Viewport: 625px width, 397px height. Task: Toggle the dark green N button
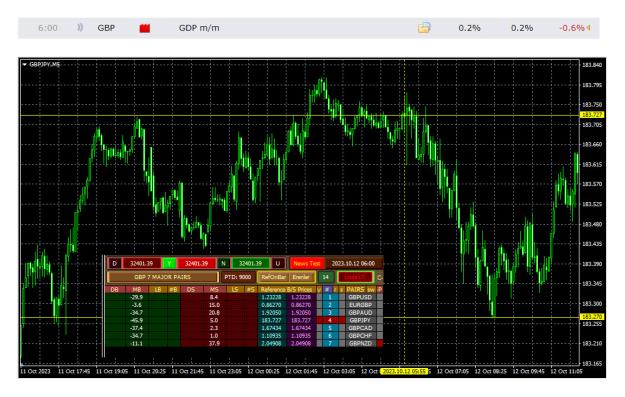(223, 263)
